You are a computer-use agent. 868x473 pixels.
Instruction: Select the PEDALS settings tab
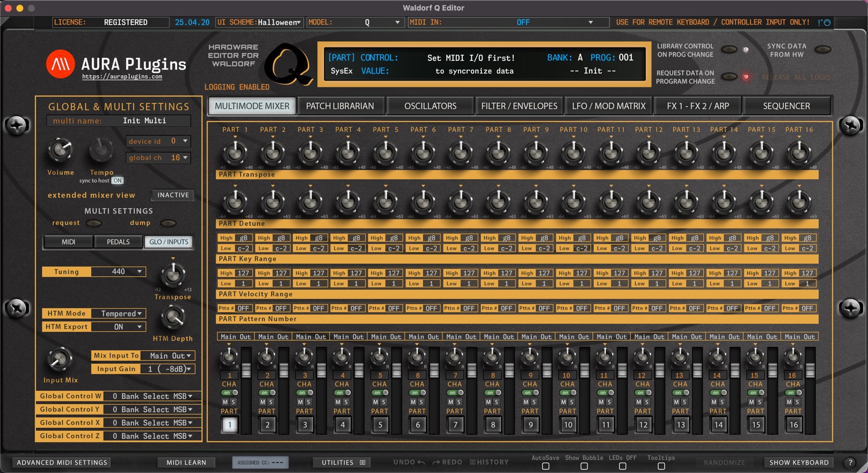[x=118, y=242]
